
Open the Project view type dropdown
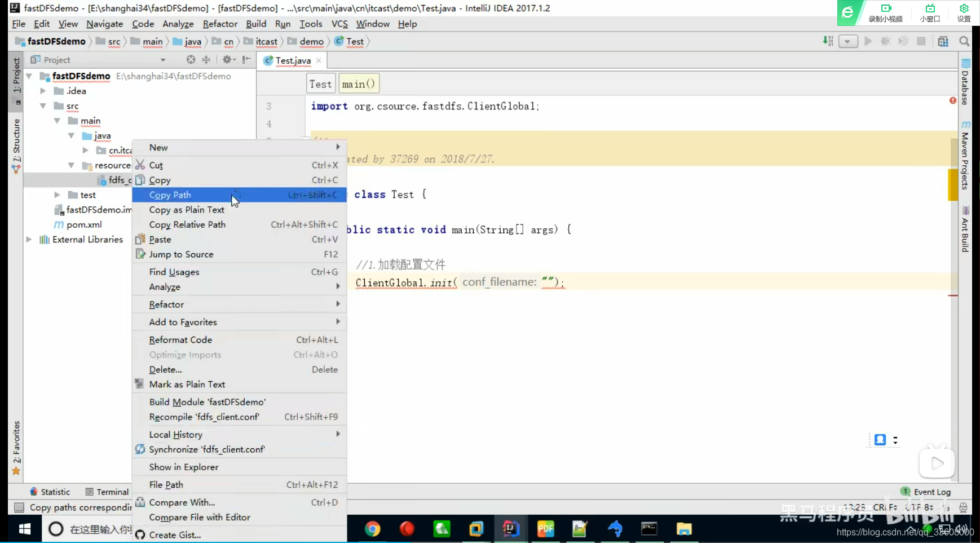click(163, 60)
